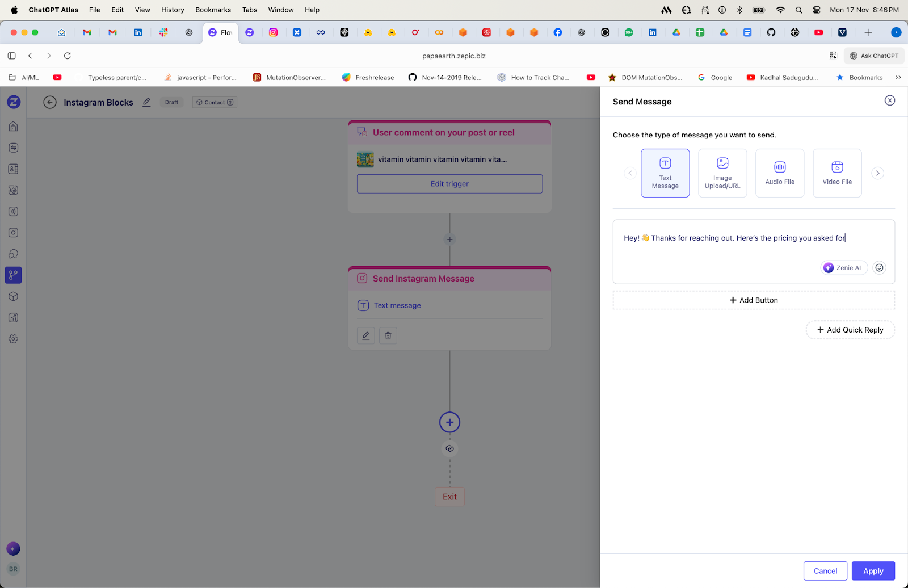Reload the current page
This screenshot has height=588, width=908.
coord(68,56)
